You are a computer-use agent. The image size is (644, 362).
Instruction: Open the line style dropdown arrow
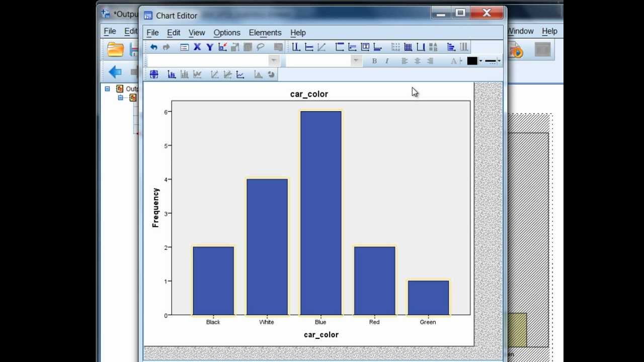(499, 61)
